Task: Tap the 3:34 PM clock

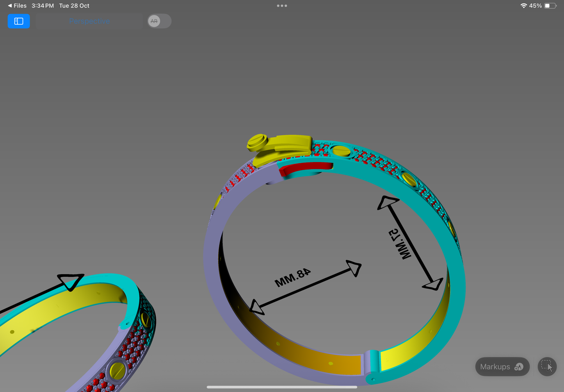Action: [43, 6]
